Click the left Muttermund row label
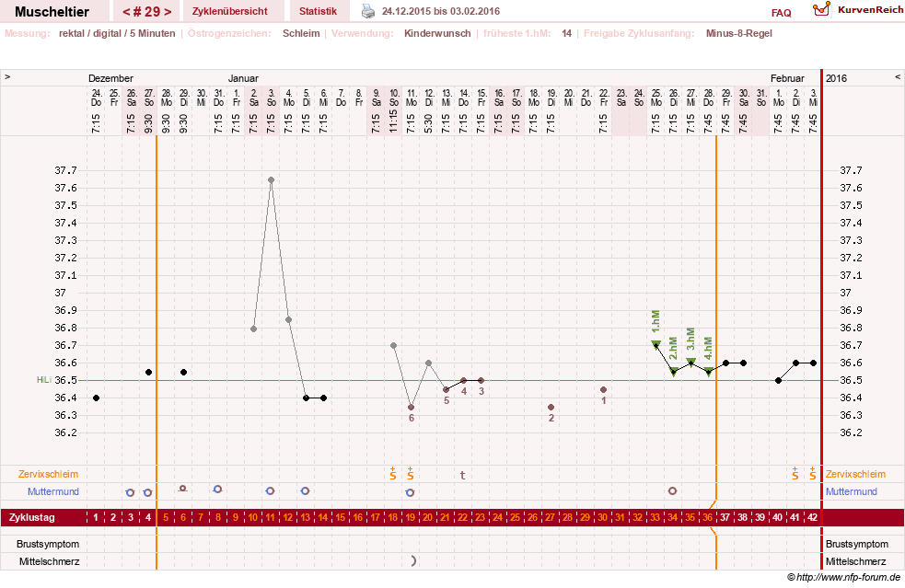This screenshot has height=588, width=905. 53,491
